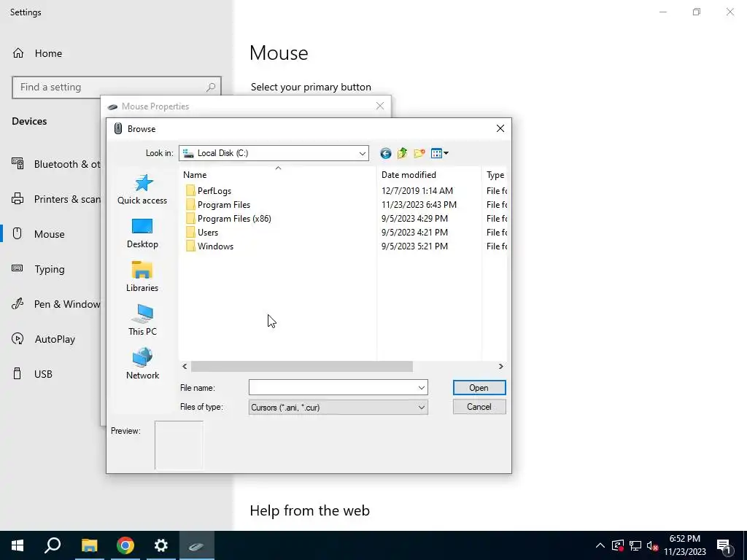The width and height of the screenshot is (747, 560).
Task: Select This PC in places bar
Action: click(142, 321)
